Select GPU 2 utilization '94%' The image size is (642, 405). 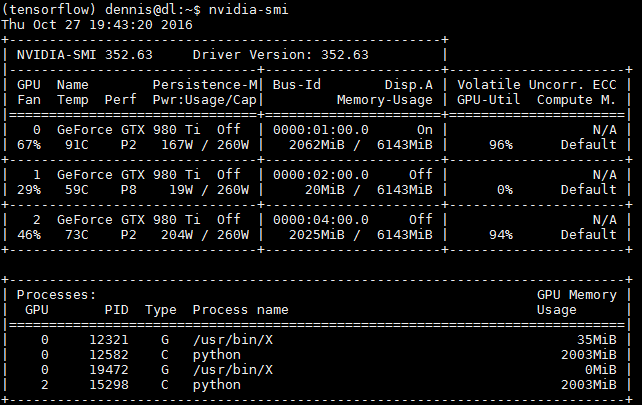pyautogui.click(x=501, y=235)
